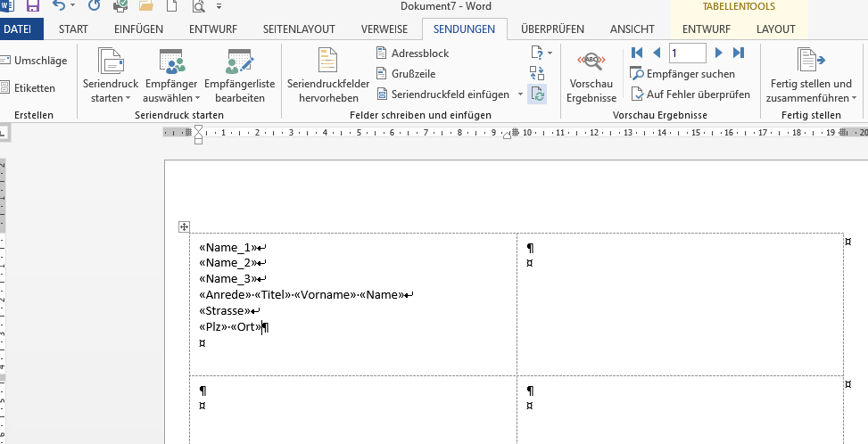Open Empfänger auswählen dropdown

click(x=171, y=76)
